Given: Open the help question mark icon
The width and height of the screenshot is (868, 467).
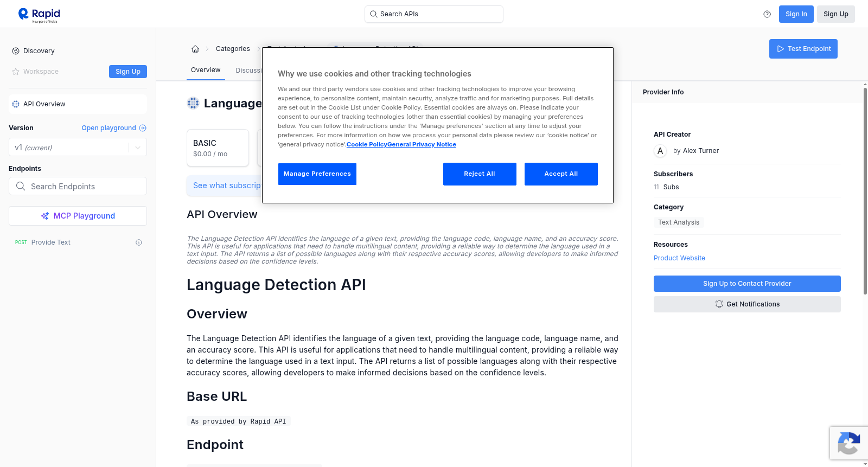Looking at the screenshot, I should pos(767,14).
